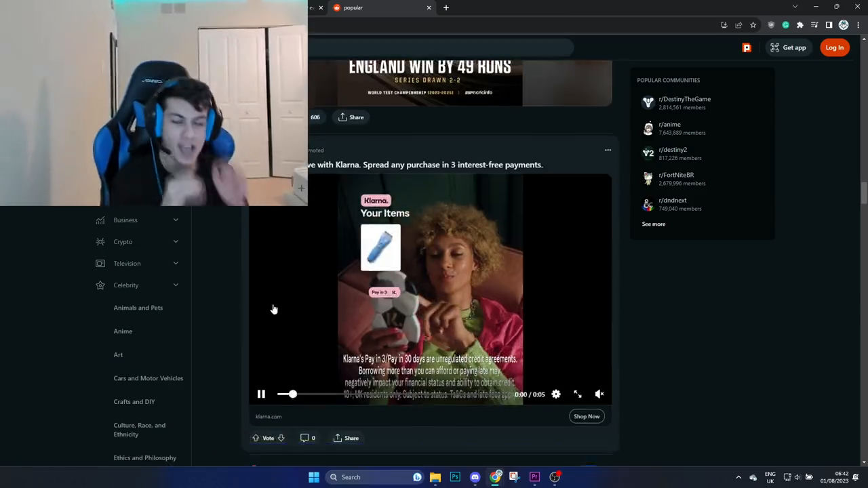Open OBS Studio from taskbar
The height and width of the screenshot is (488, 868).
pyautogui.click(x=555, y=477)
